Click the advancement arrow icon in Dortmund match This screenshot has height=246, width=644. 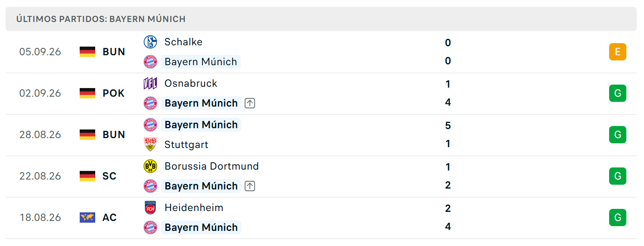click(x=250, y=186)
